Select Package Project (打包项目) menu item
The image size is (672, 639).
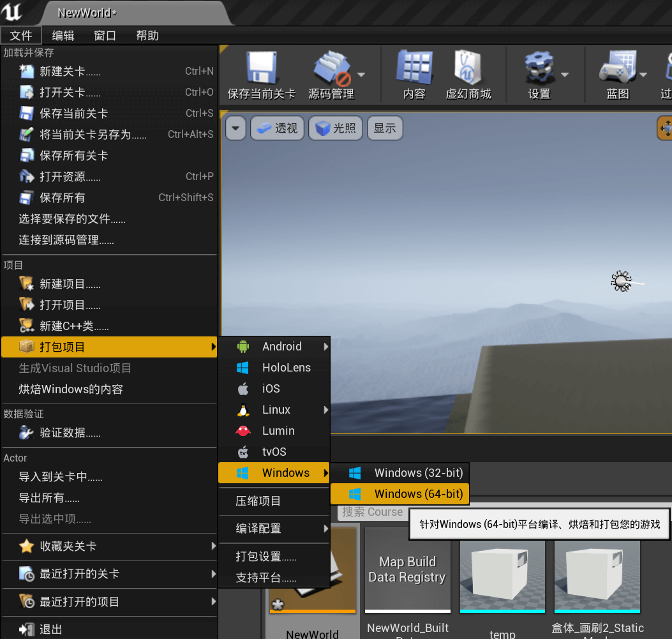coord(109,347)
